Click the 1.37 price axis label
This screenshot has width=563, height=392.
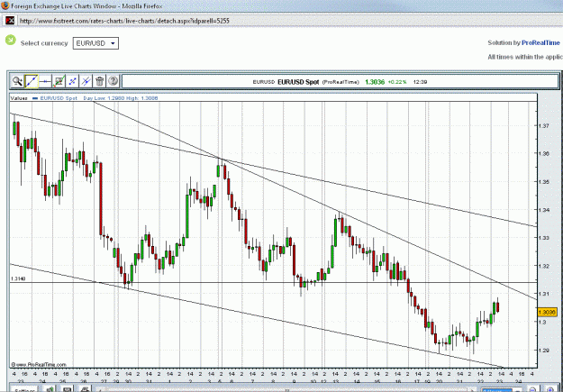coord(543,126)
